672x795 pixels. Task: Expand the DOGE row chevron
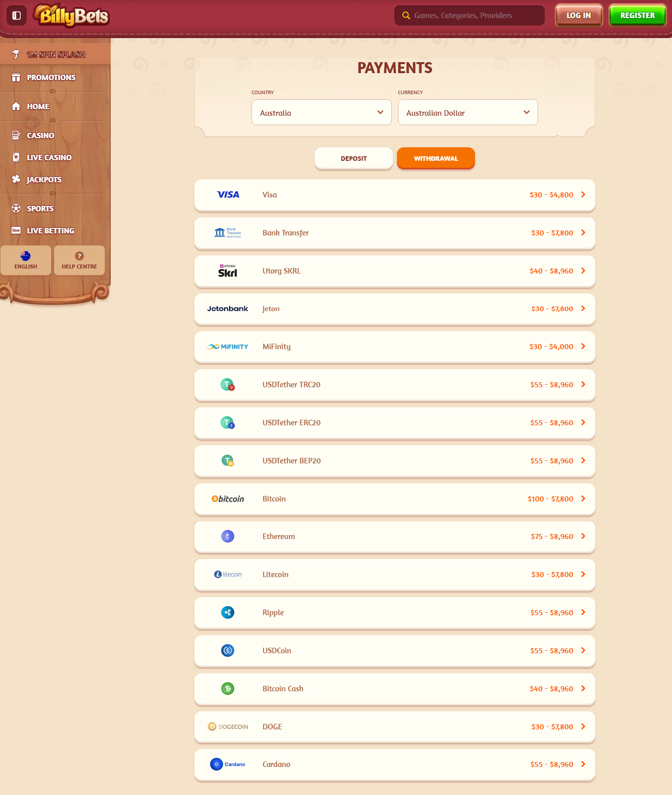(x=583, y=727)
